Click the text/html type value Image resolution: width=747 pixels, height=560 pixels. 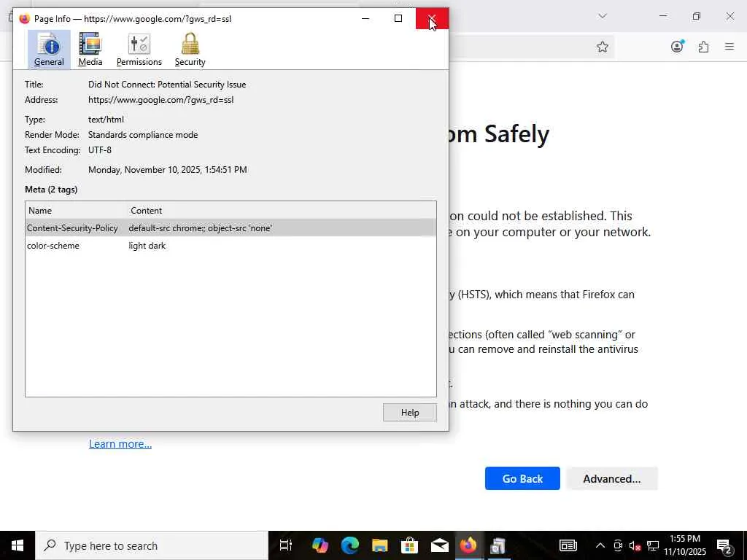click(106, 120)
